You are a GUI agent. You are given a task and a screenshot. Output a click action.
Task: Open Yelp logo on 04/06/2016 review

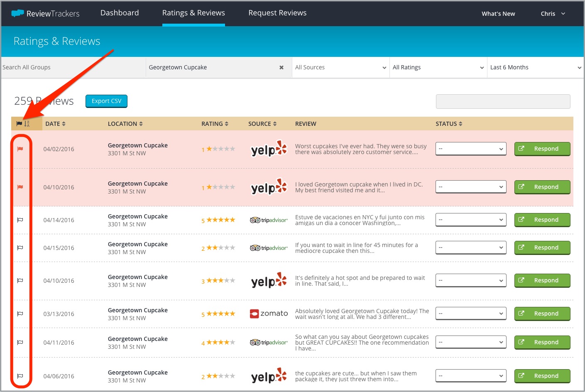pos(269,376)
